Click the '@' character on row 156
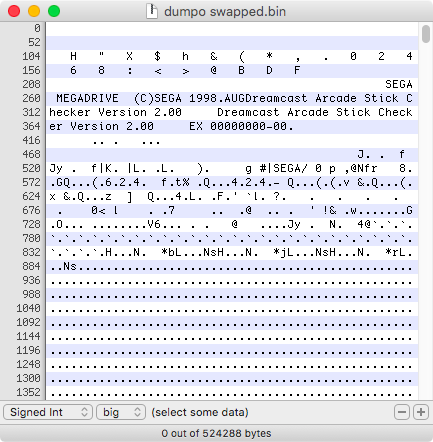The image size is (433, 442). point(213,70)
